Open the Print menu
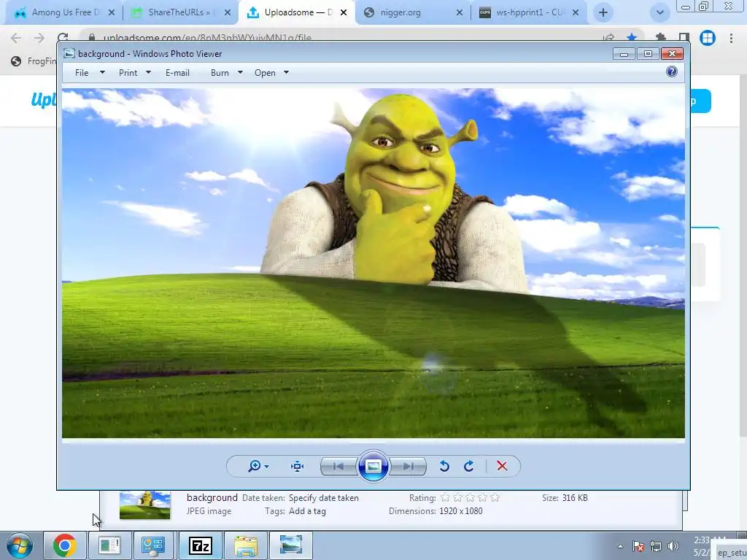 click(128, 73)
